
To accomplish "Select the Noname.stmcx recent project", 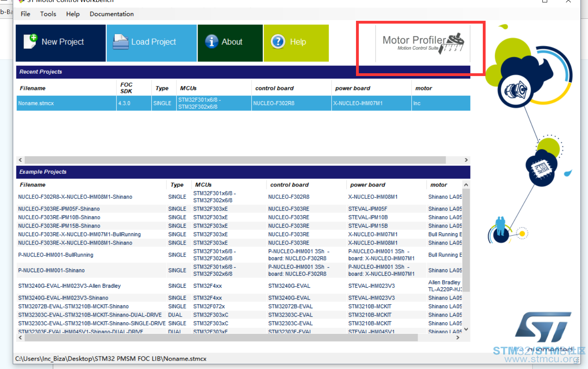I will [243, 103].
